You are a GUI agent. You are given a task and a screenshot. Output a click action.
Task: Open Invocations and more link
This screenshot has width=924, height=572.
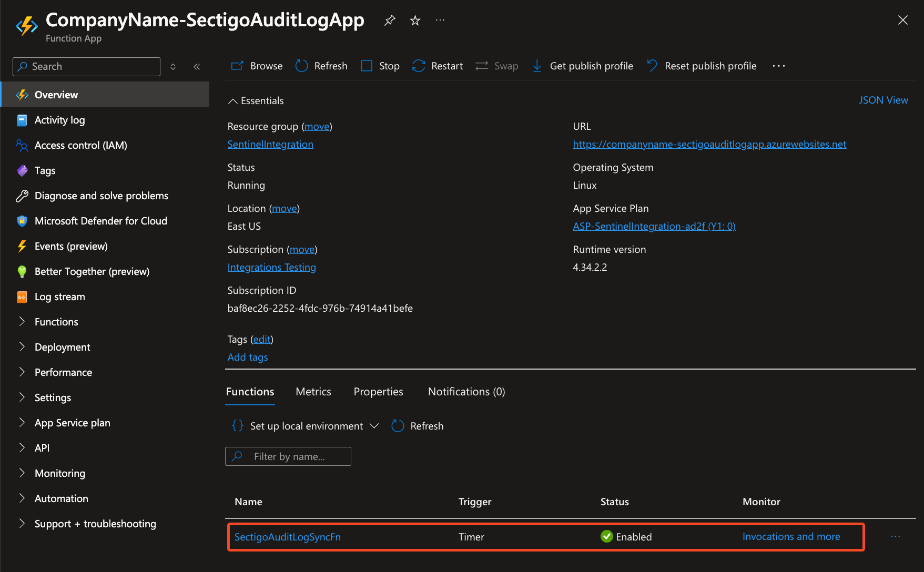[x=791, y=536]
